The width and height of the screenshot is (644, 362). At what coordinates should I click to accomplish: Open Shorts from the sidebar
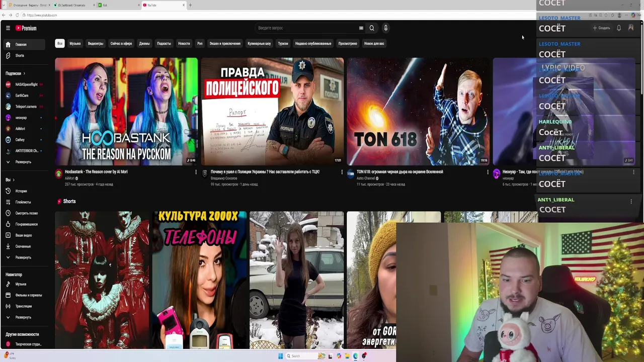tap(23, 55)
